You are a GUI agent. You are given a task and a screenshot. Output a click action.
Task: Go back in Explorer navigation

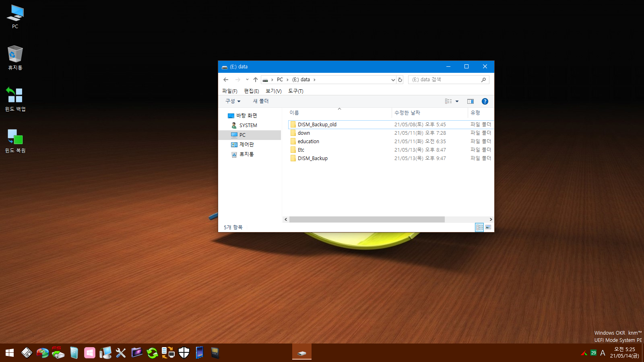point(226,80)
